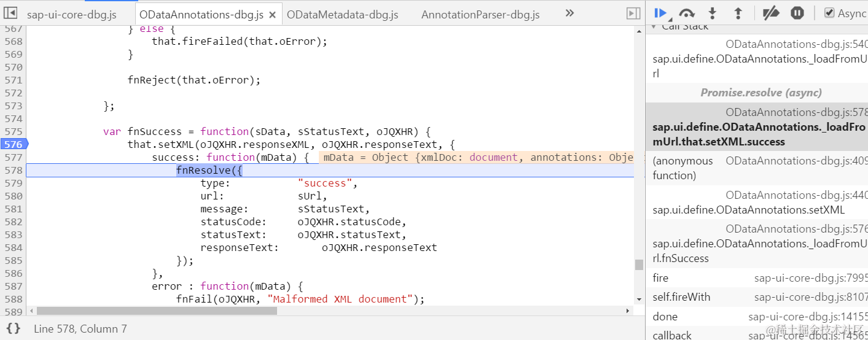The height and width of the screenshot is (340, 868).
Task: Click the horizontal scrollbar right arrow
Action: (628, 311)
